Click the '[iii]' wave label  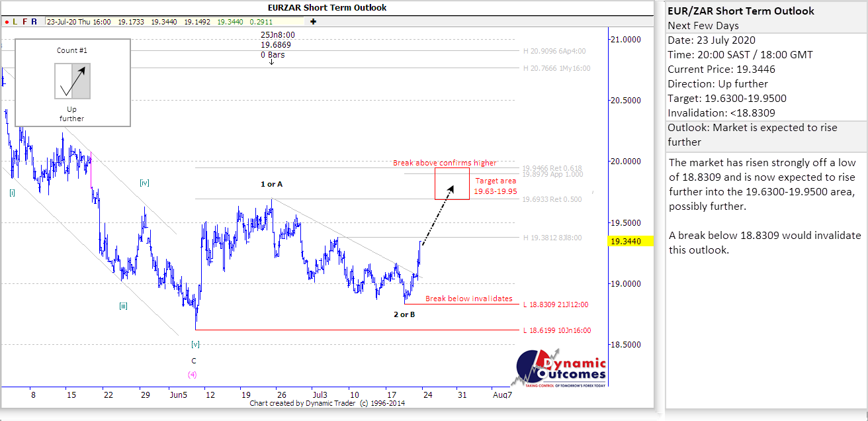123,306
